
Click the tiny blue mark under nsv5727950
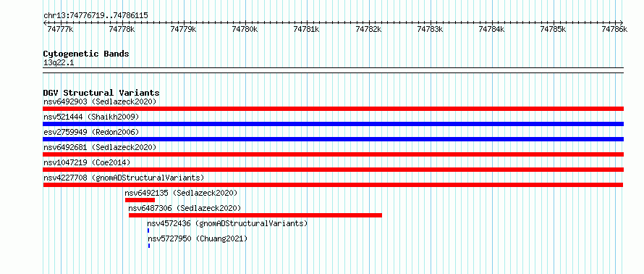click(x=148, y=246)
